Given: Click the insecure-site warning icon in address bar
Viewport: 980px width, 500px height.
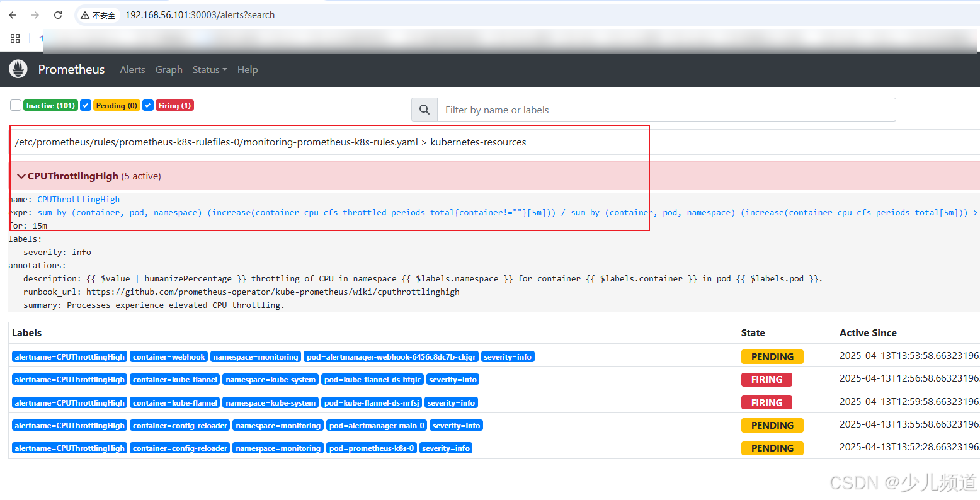Looking at the screenshot, I should point(85,15).
